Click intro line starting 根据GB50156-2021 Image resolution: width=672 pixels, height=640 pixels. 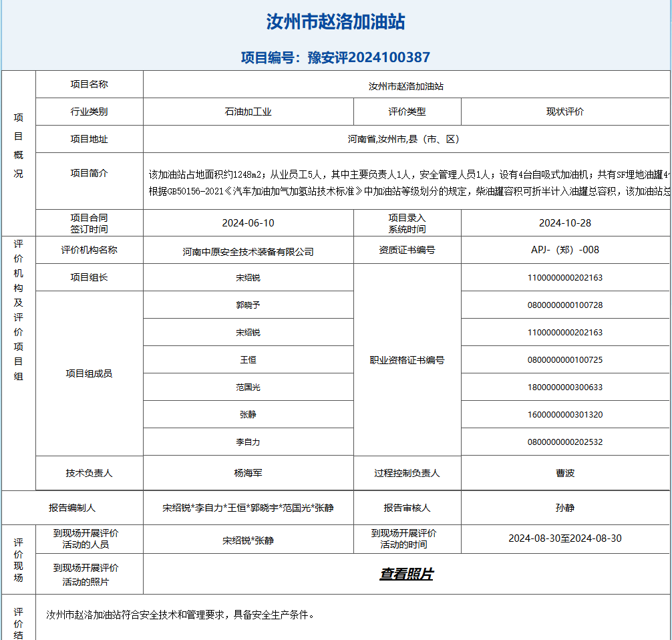coord(409,191)
